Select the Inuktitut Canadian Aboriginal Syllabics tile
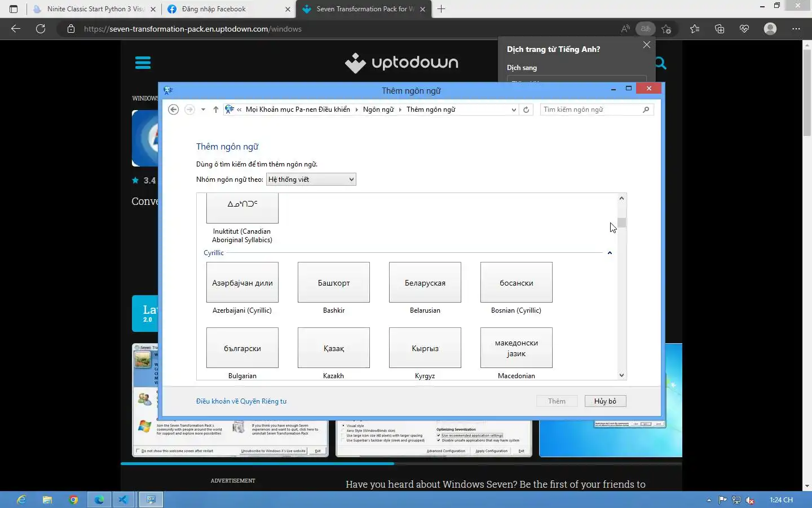This screenshot has height=508, width=812. pyautogui.click(x=242, y=218)
